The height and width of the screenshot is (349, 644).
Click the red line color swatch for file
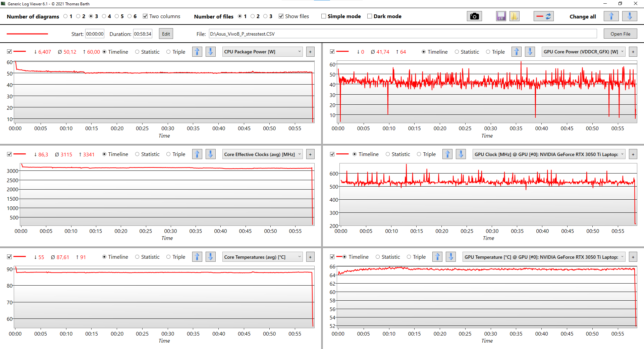tap(27, 34)
